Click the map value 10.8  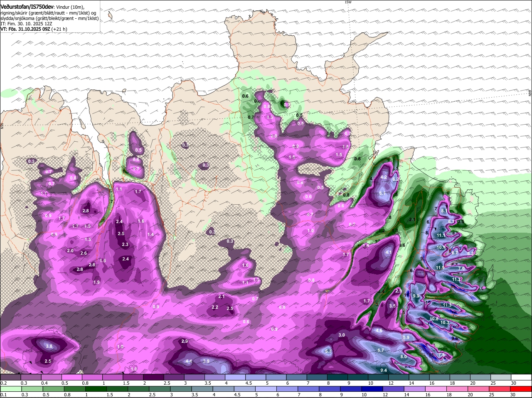pos(434,319)
